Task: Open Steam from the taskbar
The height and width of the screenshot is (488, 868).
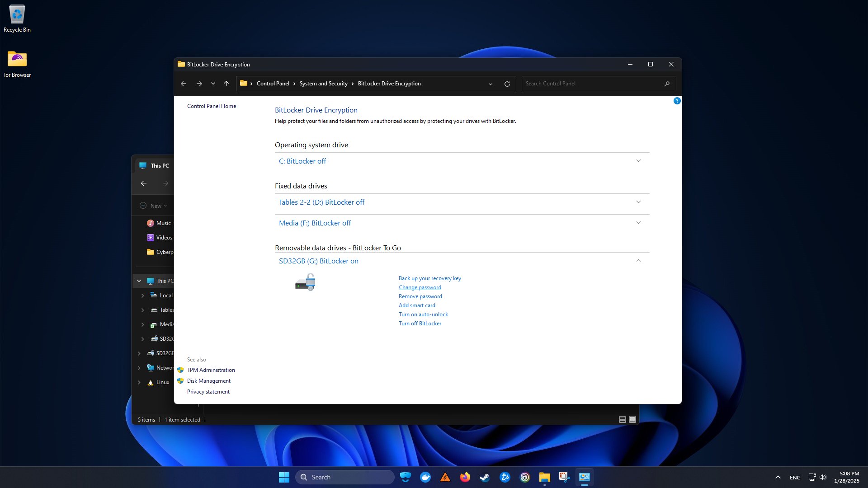Action: point(485,477)
